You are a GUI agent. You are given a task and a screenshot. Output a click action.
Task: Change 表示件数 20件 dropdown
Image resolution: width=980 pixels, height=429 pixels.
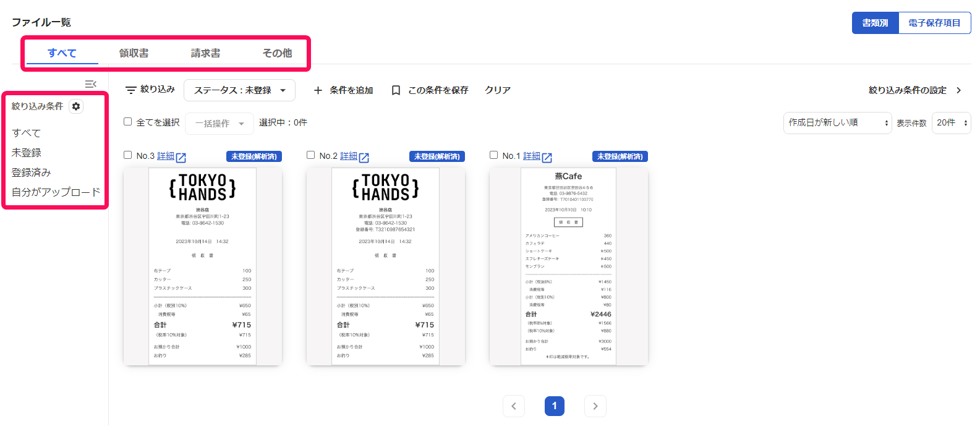952,123
